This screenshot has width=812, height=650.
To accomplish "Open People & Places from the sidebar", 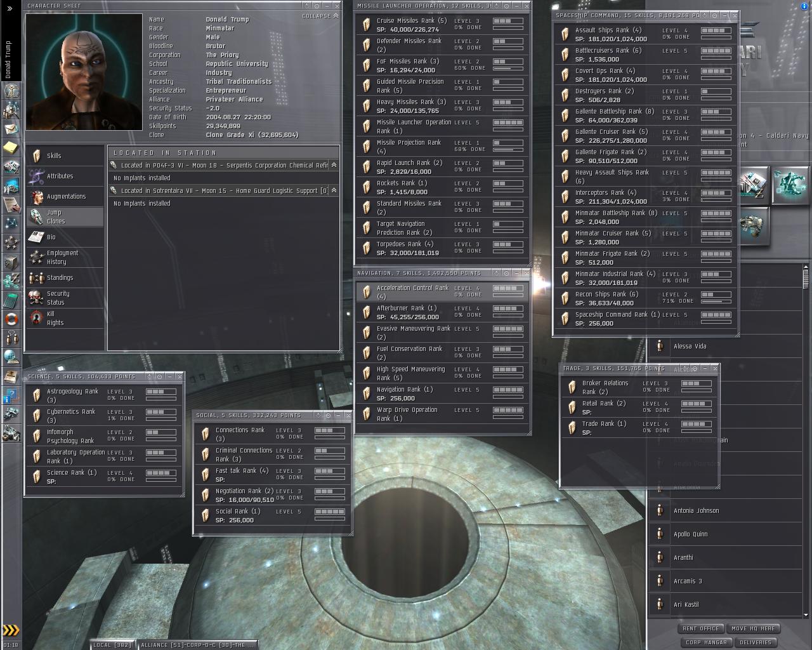I will [x=11, y=110].
